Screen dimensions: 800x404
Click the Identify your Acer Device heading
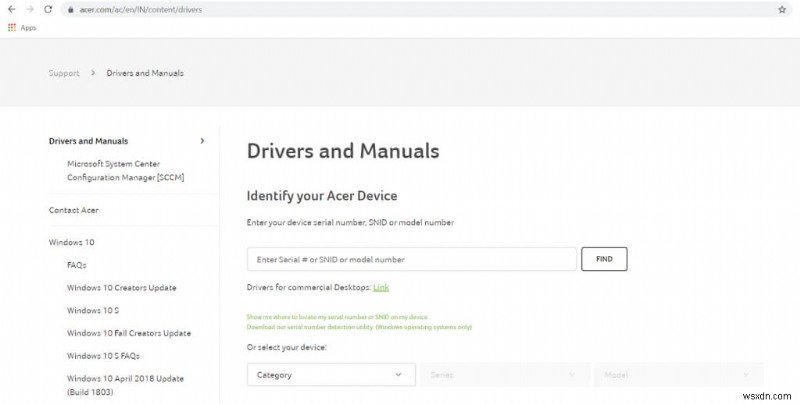pos(322,196)
